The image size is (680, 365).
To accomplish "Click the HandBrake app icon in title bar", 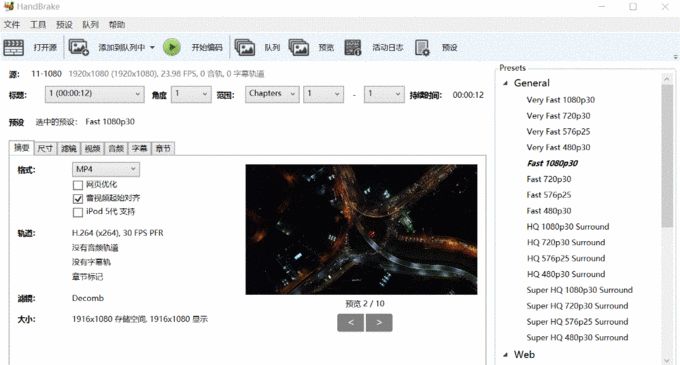I will coord(9,6).
